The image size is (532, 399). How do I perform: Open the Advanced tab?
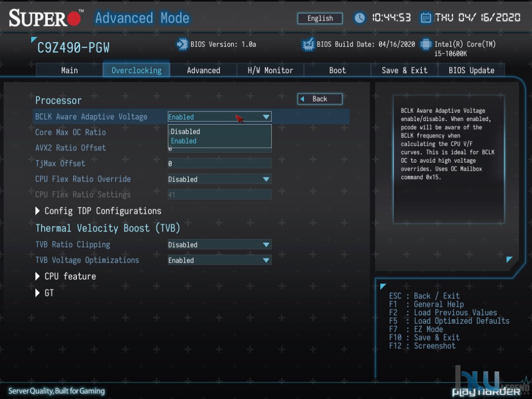click(x=203, y=70)
